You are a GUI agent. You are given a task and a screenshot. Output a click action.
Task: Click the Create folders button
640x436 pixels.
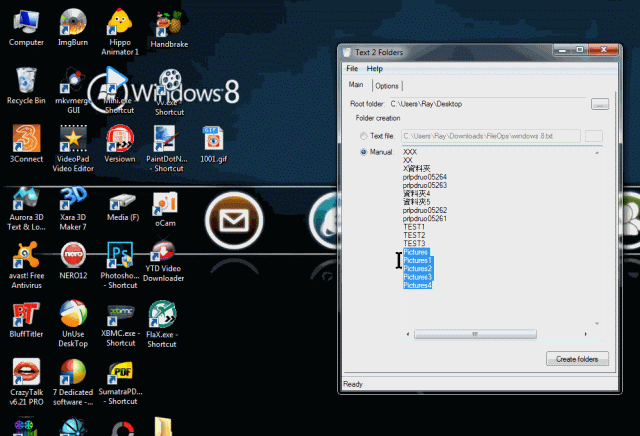[577, 359]
